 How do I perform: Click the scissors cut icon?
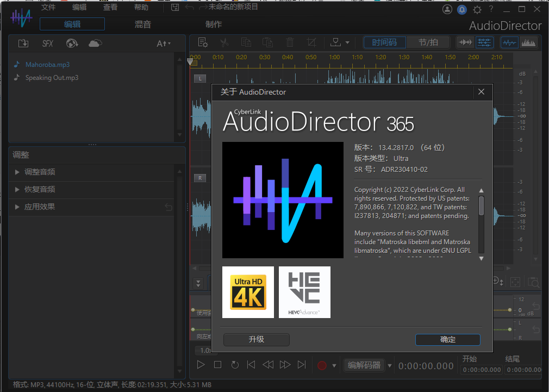pyautogui.click(x=224, y=43)
